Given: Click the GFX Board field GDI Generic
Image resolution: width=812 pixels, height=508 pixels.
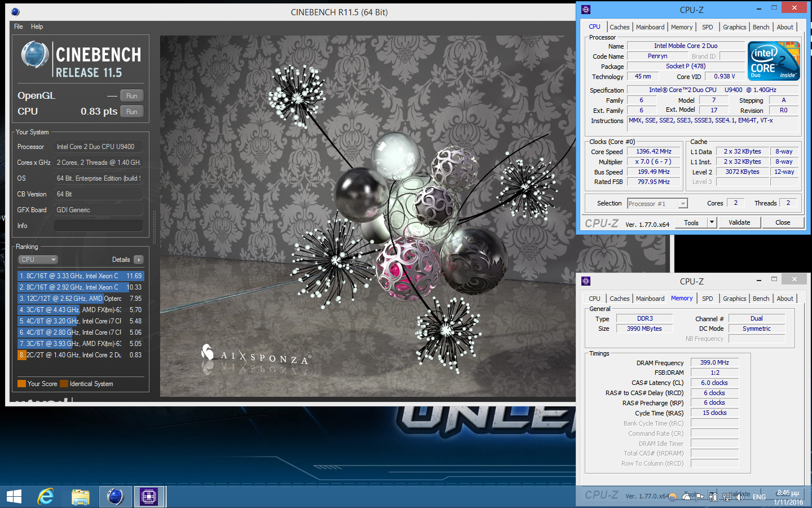Looking at the screenshot, I should 99,210.
